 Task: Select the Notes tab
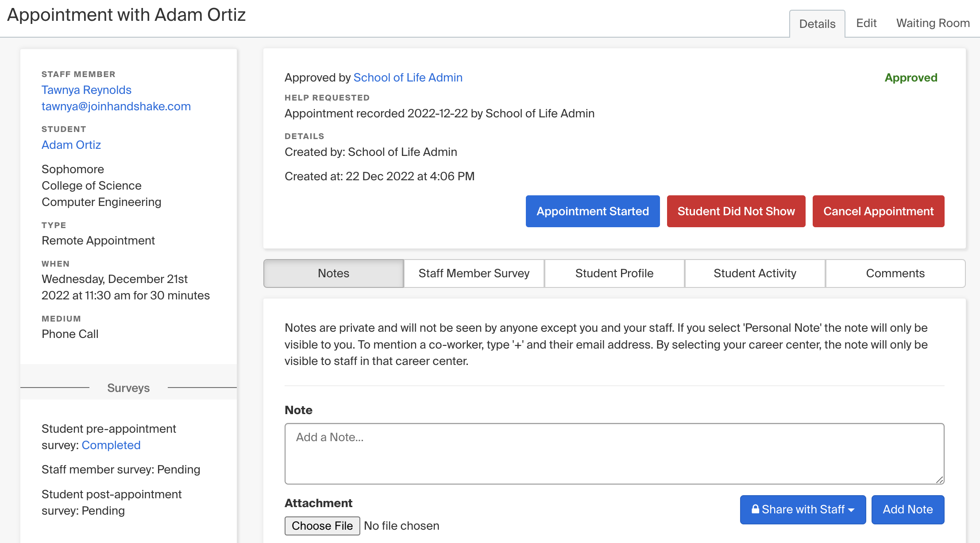click(333, 273)
